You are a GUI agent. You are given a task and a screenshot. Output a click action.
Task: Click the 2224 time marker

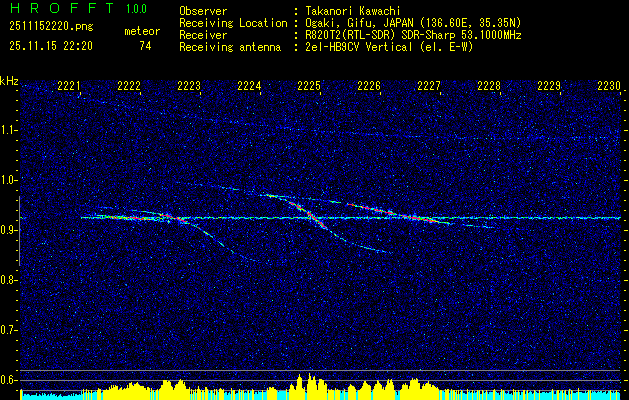coord(249,86)
